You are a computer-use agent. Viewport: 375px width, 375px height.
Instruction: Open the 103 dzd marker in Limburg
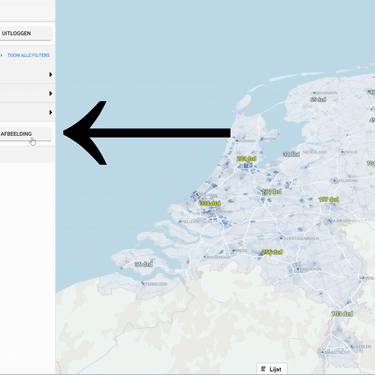tap(342, 314)
